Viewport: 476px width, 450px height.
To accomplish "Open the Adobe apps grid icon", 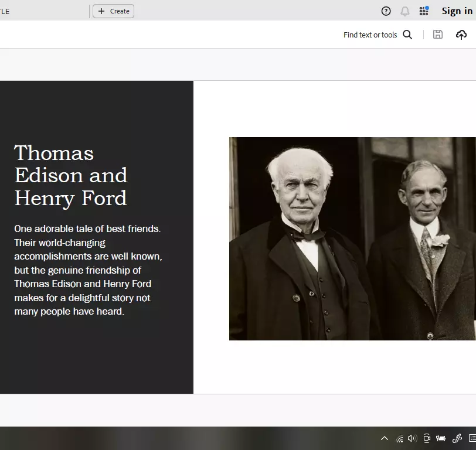I will [424, 11].
